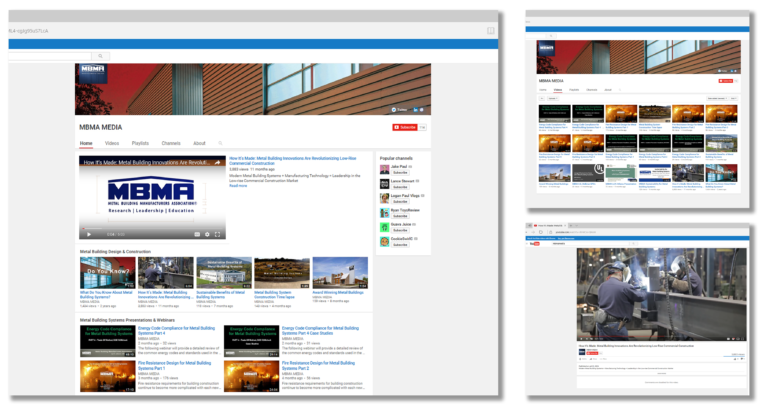The image size is (768, 415).
Task: Play the featured MBMA video
Action: click(x=89, y=234)
